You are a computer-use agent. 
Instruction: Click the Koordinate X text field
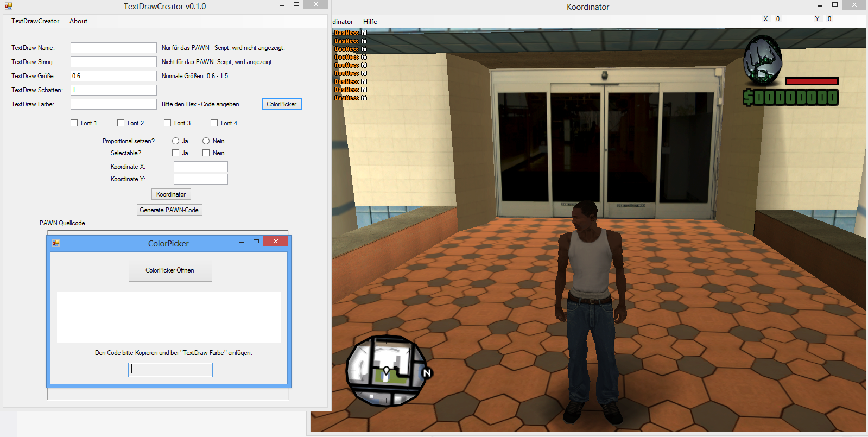[200, 167]
